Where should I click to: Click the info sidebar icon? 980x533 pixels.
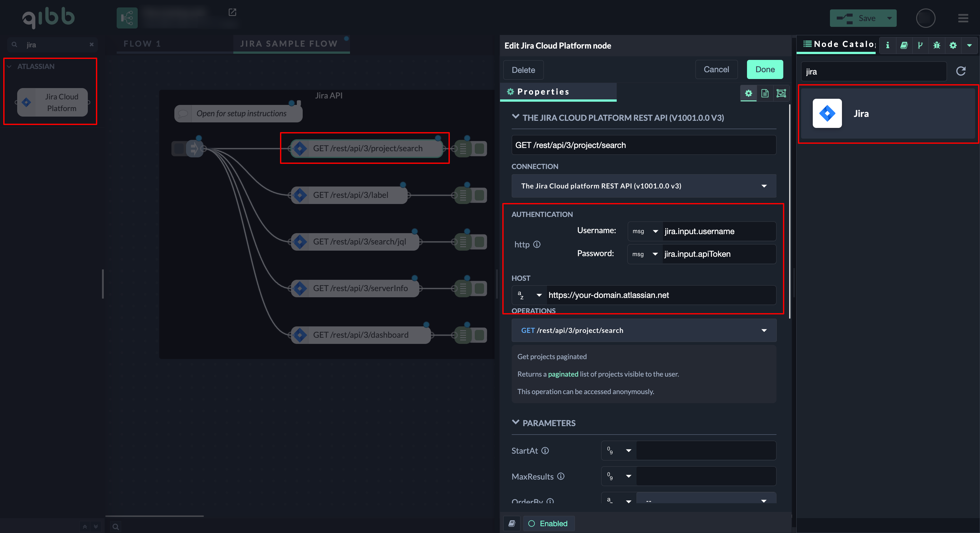pyautogui.click(x=888, y=45)
